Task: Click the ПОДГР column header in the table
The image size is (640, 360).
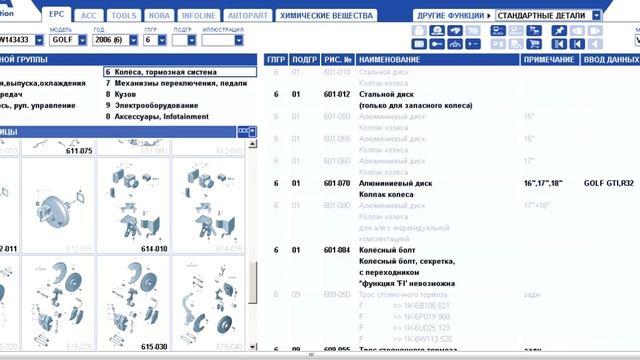Action: (x=304, y=60)
